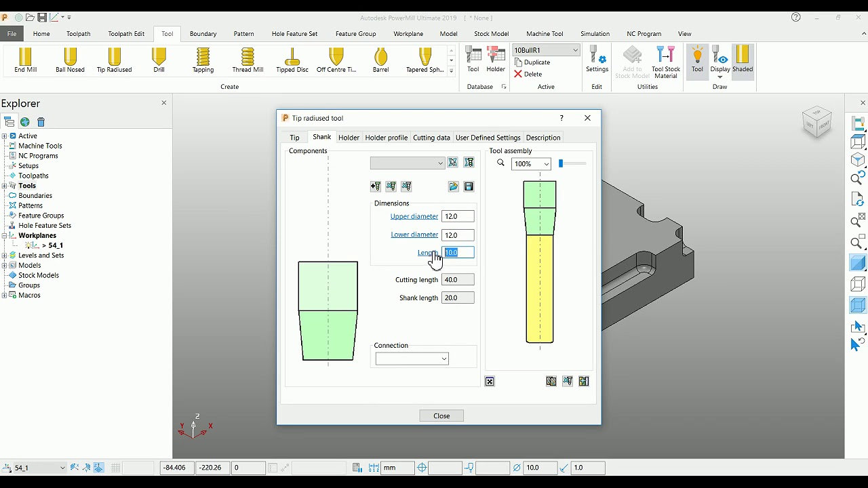Collapse the Workplanes tree node
868x488 pixels.
click(5, 235)
